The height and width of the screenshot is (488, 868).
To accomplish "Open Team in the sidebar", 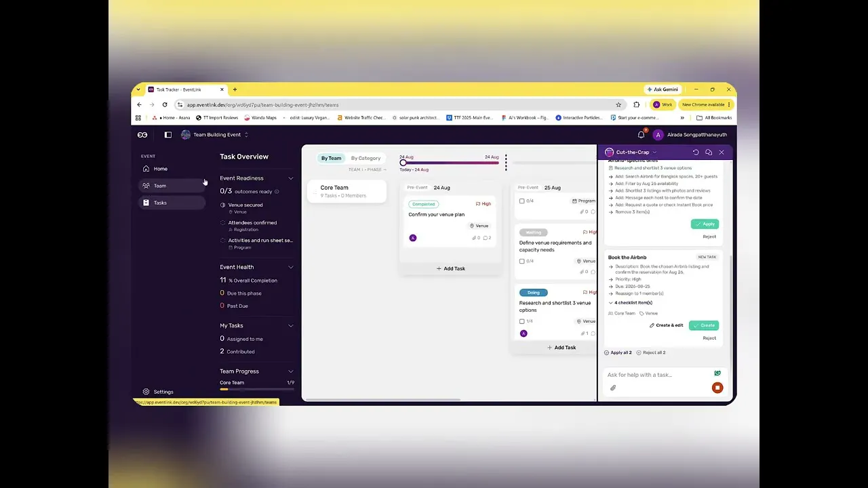I will (x=172, y=186).
